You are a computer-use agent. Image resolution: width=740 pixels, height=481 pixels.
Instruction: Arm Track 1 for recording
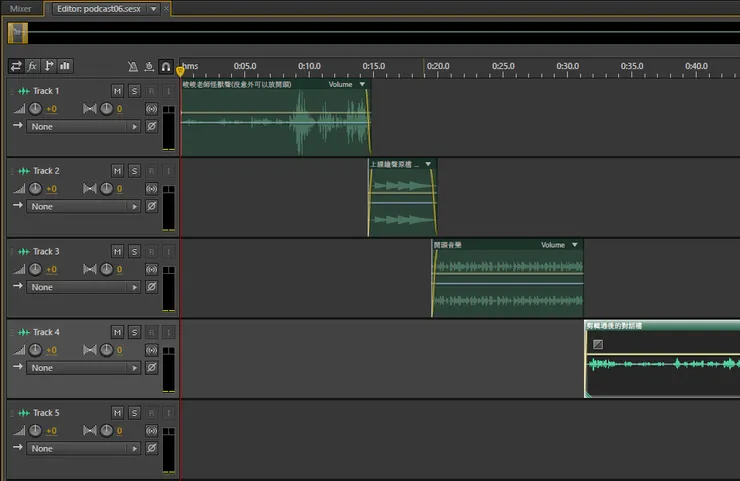pos(151,91)
